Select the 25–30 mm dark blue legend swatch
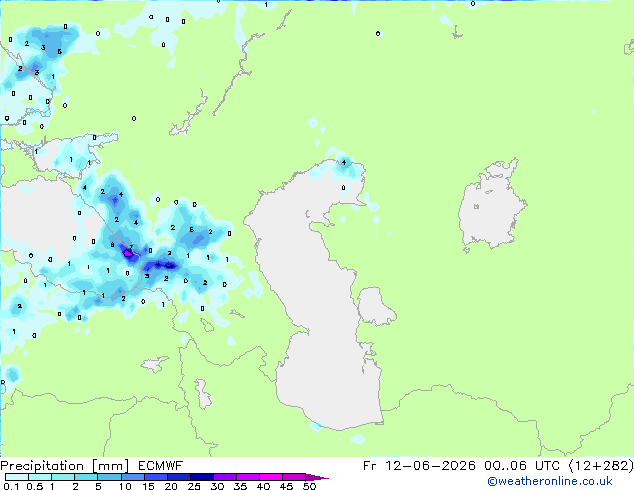This screenshot has height=490, width=634. 201,477
